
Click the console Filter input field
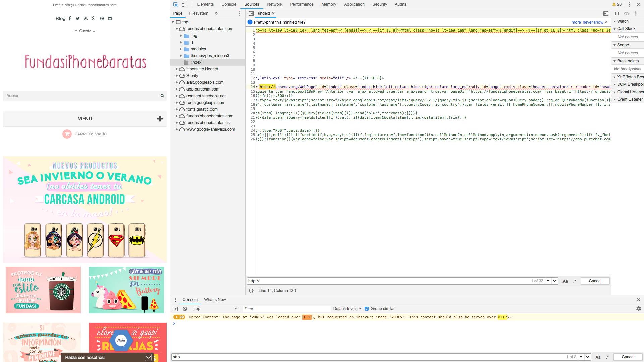coord(286,309)
